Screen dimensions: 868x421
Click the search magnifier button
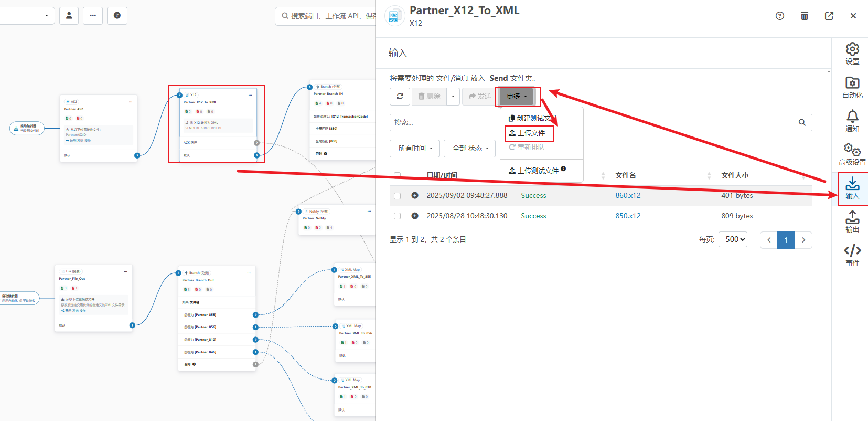pos(802,122)
